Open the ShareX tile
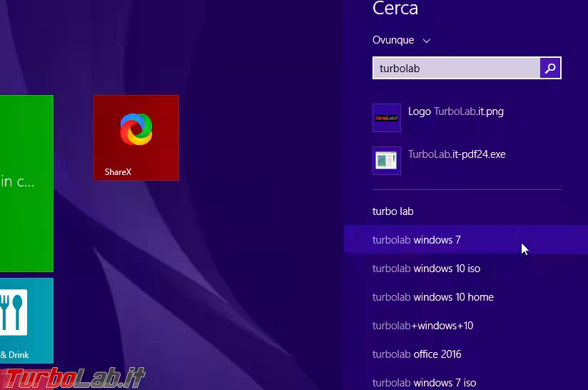588x390 pixels. pos(136,138)
